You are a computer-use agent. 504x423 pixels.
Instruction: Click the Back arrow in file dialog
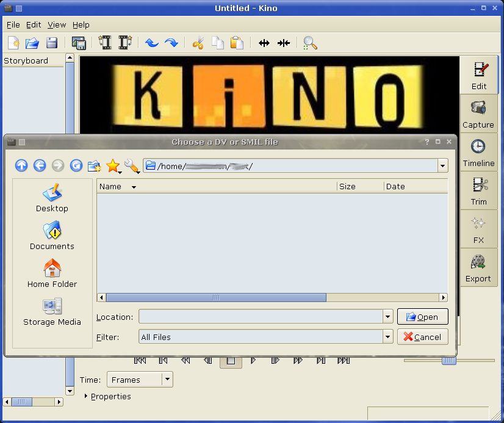tap(40, 165)
